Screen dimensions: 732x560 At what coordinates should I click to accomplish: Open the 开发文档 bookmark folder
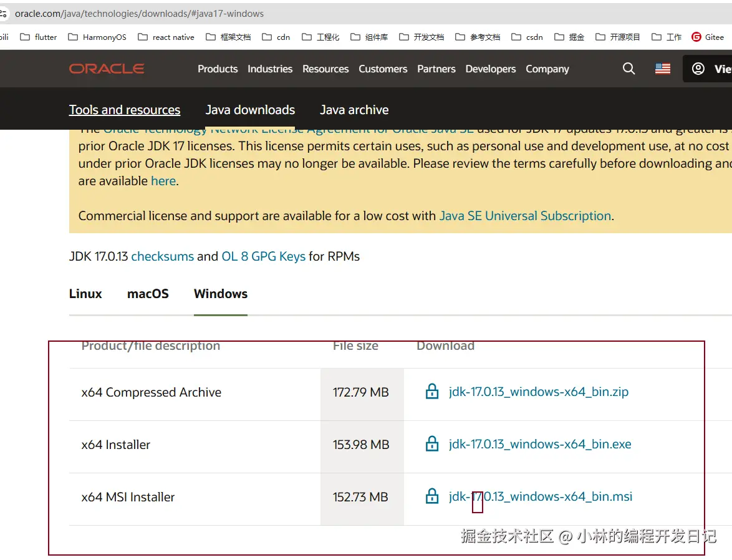click(x=421, y=37)
